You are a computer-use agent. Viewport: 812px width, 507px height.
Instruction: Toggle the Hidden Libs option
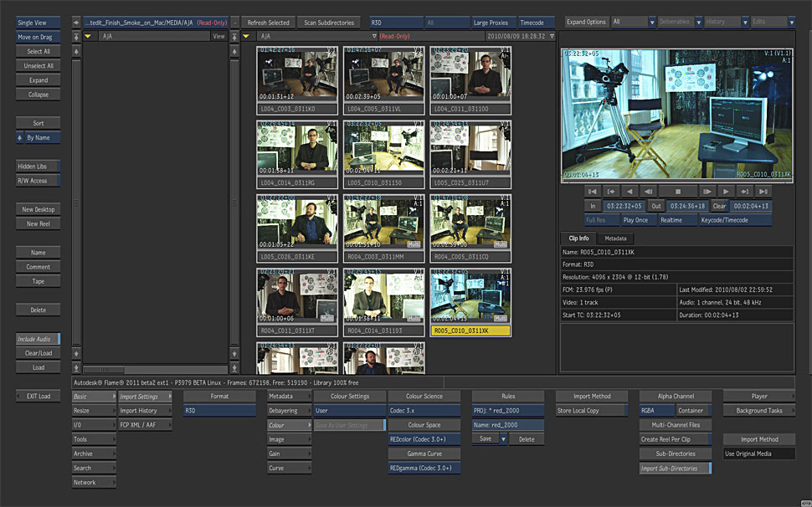38,166
